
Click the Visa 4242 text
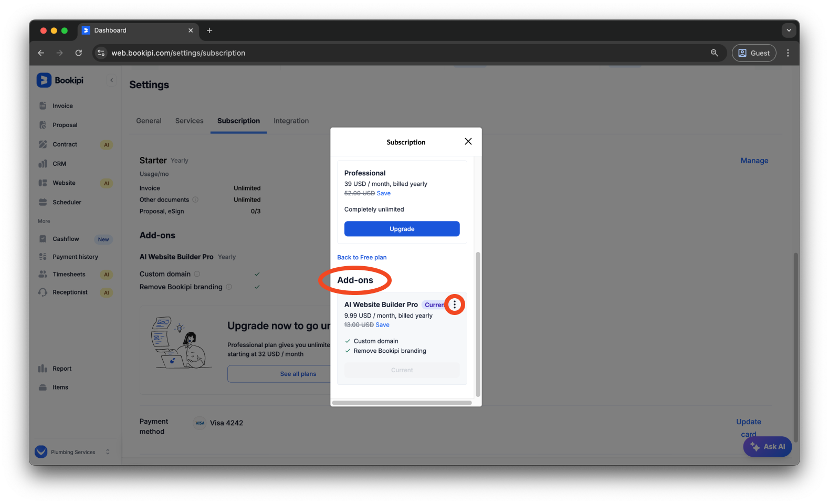pyautogui.click(x=227, y=423)
